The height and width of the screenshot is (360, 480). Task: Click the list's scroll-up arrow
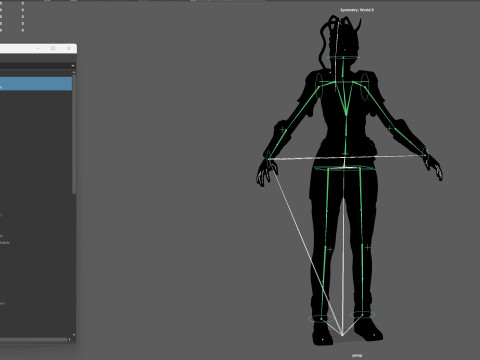point(74,72)
